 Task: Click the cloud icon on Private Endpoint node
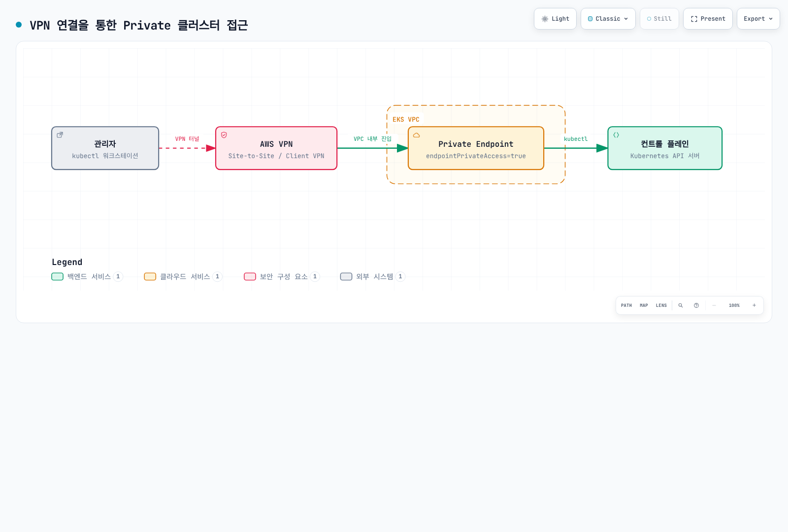click(417, 135)
